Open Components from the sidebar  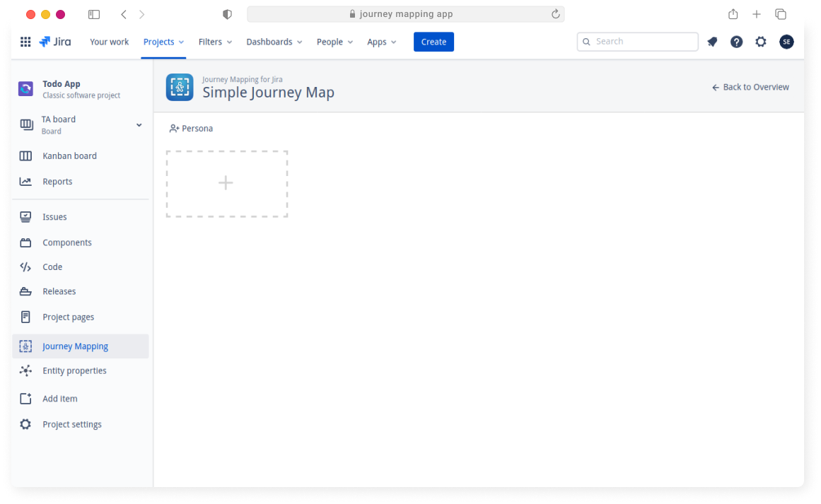pos(67,243)
